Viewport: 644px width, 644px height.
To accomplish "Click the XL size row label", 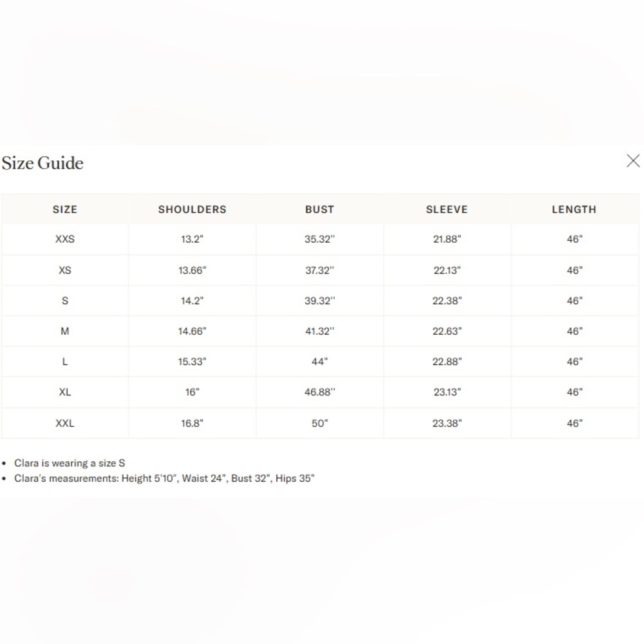I will 65,392.
